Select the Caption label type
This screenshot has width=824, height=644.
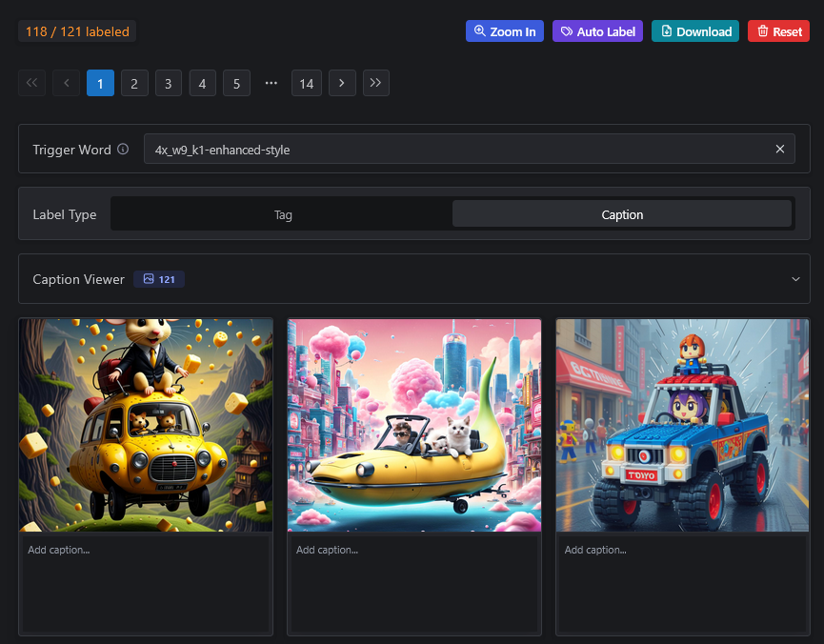pyautogui.click(x=622, y=214)
